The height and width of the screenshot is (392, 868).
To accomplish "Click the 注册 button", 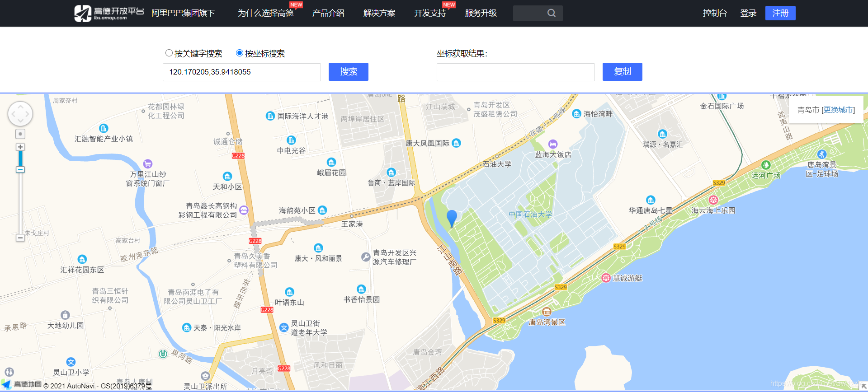I will click(x=780, y=13).
